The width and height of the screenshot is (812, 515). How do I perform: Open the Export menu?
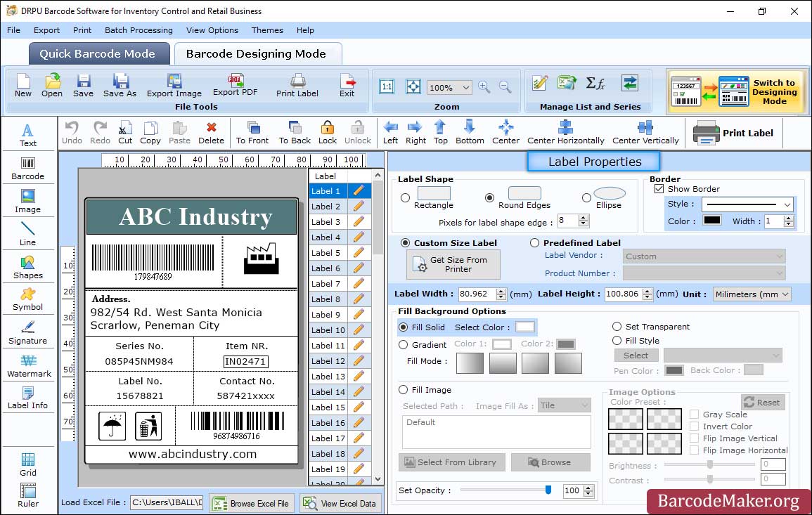46,30
